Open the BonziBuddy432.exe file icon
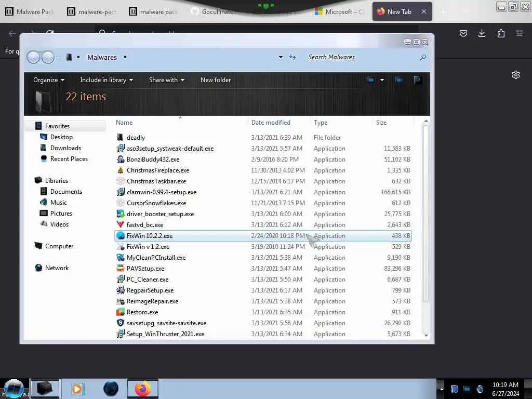This screenshot has height=399, width=532. [121, 159]
